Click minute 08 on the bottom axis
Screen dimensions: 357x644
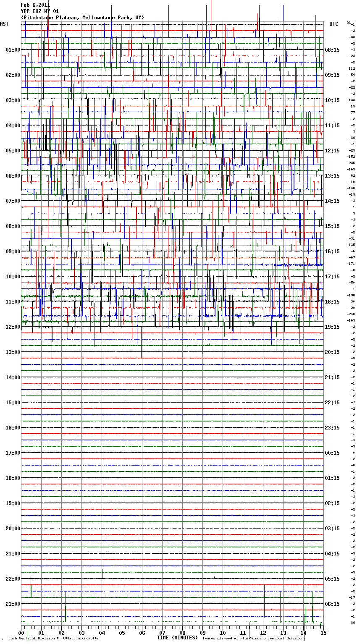[x=182, y=633]
